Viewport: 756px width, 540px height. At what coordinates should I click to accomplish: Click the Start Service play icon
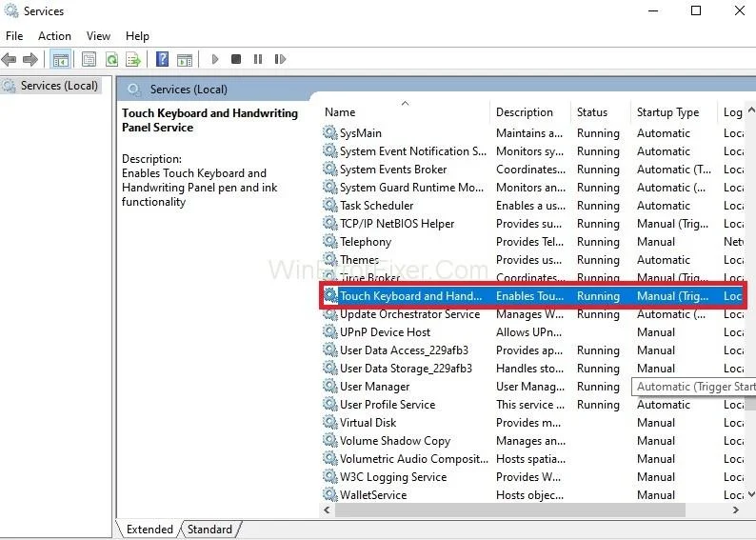(x=215, y=59)
